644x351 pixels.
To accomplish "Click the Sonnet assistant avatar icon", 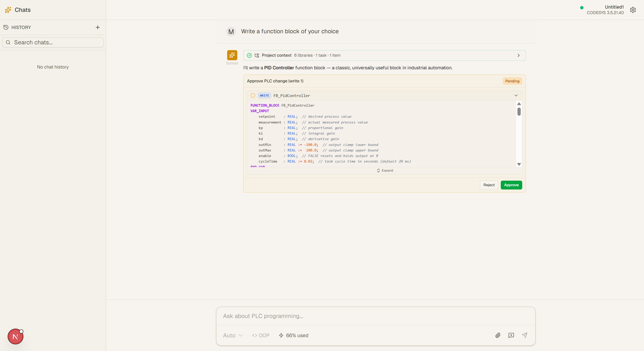I will [x=232, y=55].
